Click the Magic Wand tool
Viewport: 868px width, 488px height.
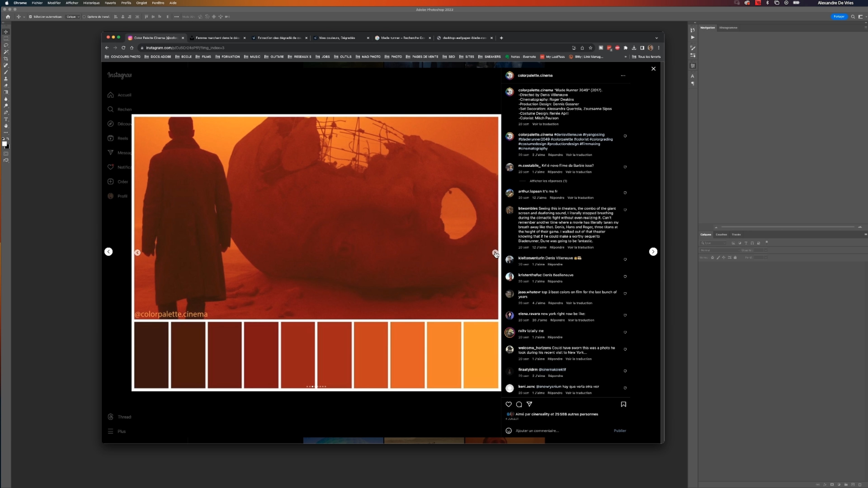tap(6, 52)
